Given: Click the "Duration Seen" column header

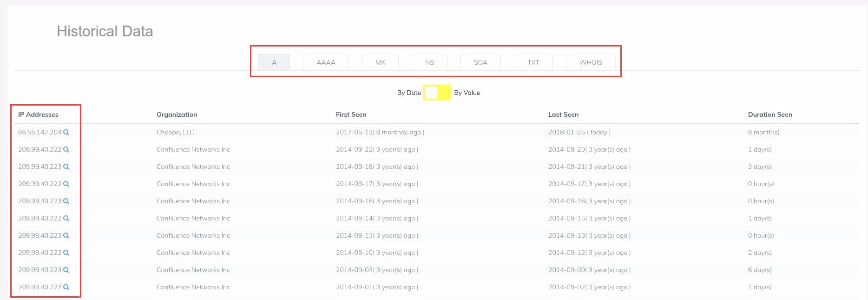Looking at the screenshot, I should pos(770,114).
